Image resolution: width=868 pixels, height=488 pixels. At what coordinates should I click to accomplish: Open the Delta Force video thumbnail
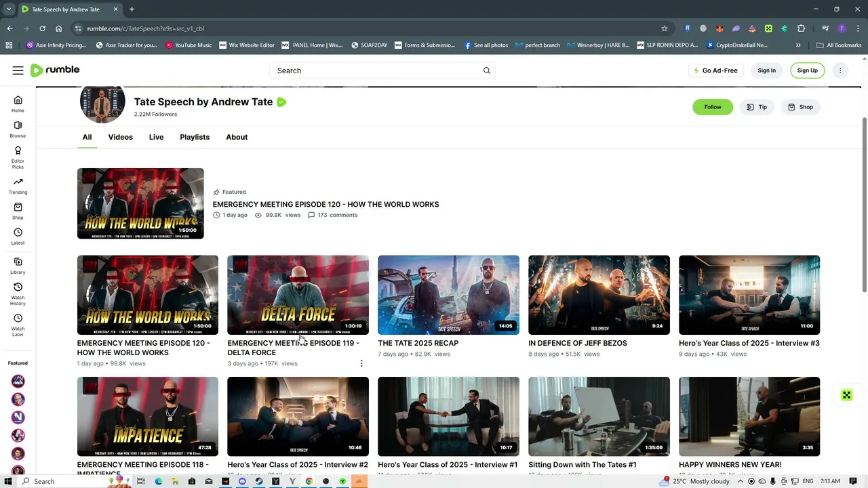tap(298, 295)
